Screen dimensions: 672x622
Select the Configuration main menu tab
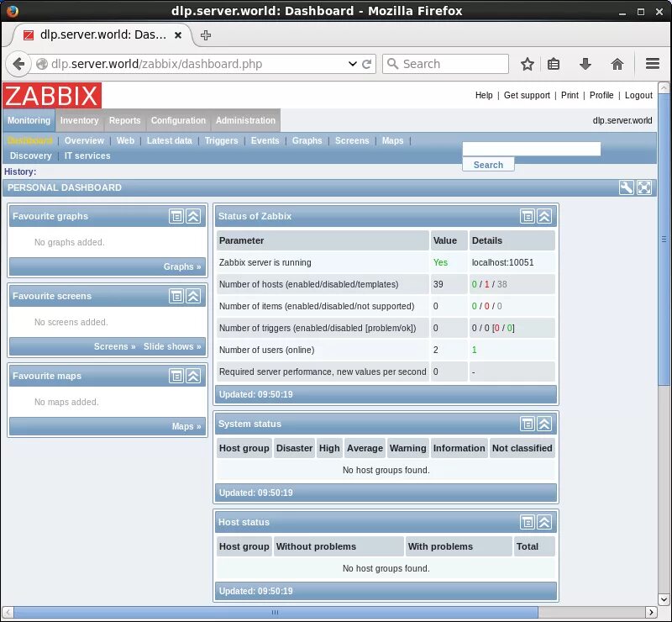point(178,120)
